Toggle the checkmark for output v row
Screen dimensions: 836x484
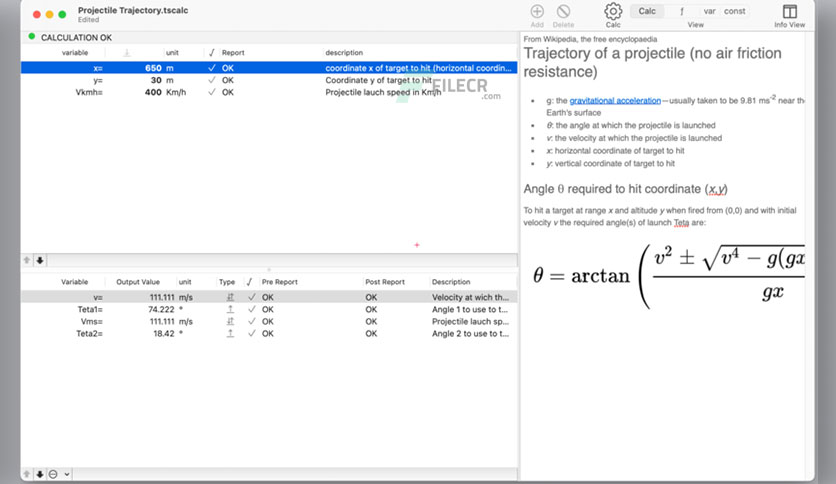click(252, 297)
